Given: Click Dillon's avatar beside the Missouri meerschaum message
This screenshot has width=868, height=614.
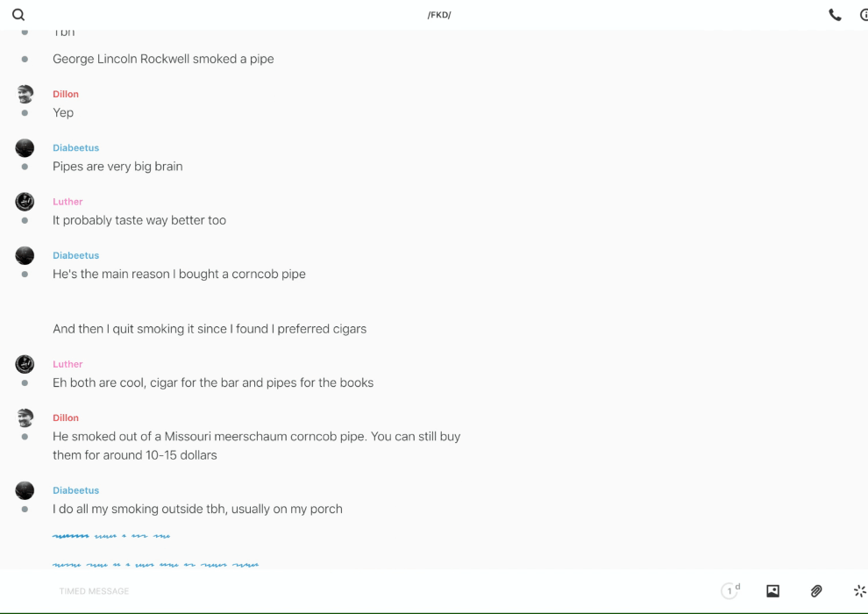Looking at the screenshot, I should point(25,418).
